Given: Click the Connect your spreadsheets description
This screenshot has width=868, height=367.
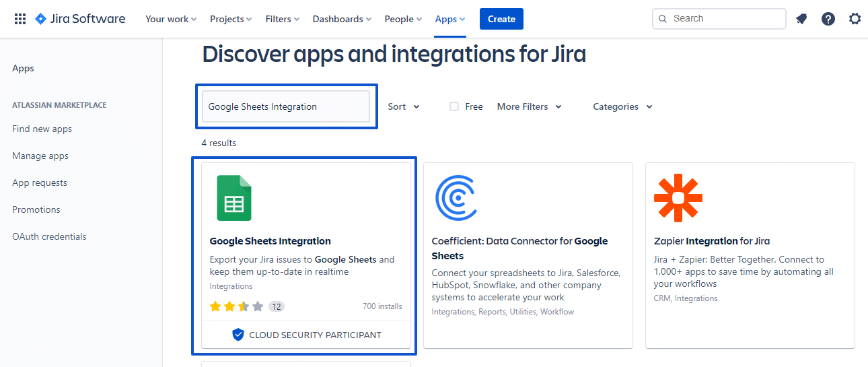Looking at the screenshot, I should [x=526, y=285].
